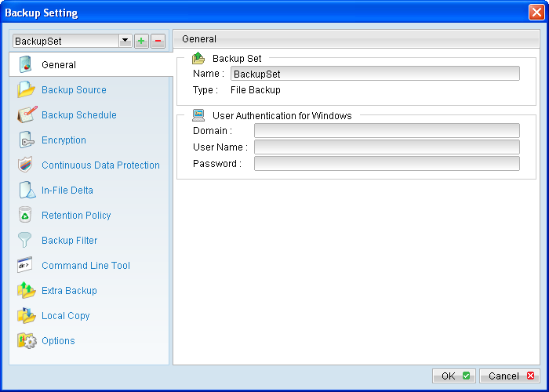Image resolution: width=549 pixels, height=392 pixels.
Task: Click the Backup Schedule calendar icon
Action: point(27,115)
